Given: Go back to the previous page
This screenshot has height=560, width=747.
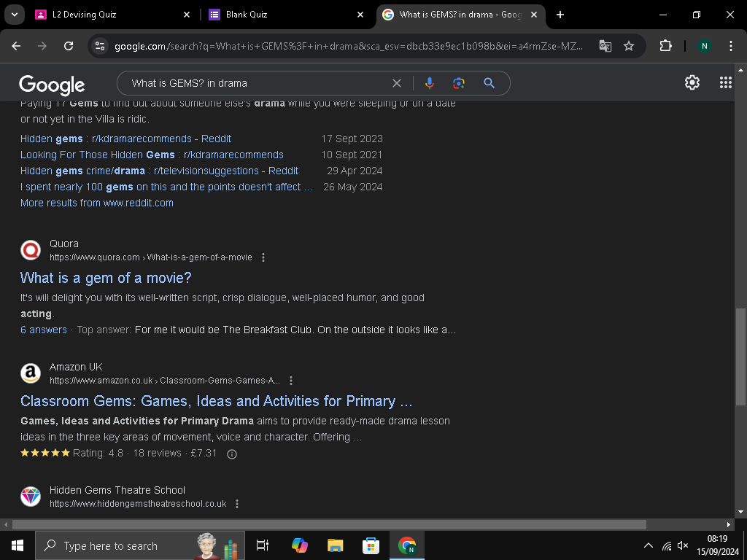Looking at the screenshot, I should pyautogui.click(x=16, y=46).
